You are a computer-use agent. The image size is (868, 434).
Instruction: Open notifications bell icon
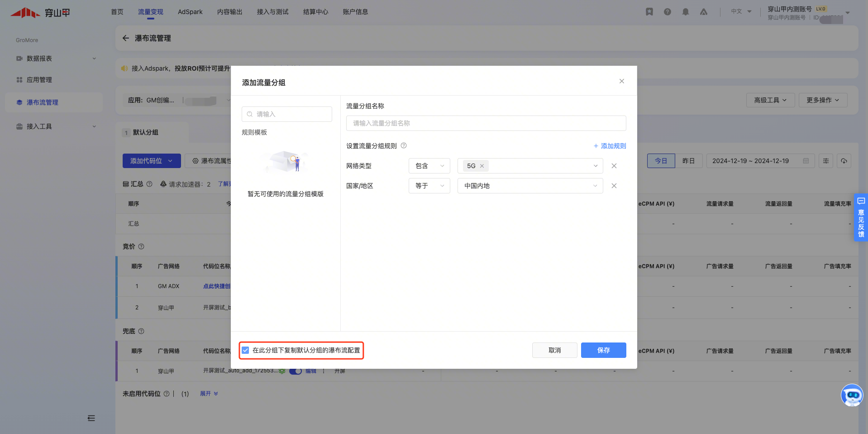click(x=686, y=12)
